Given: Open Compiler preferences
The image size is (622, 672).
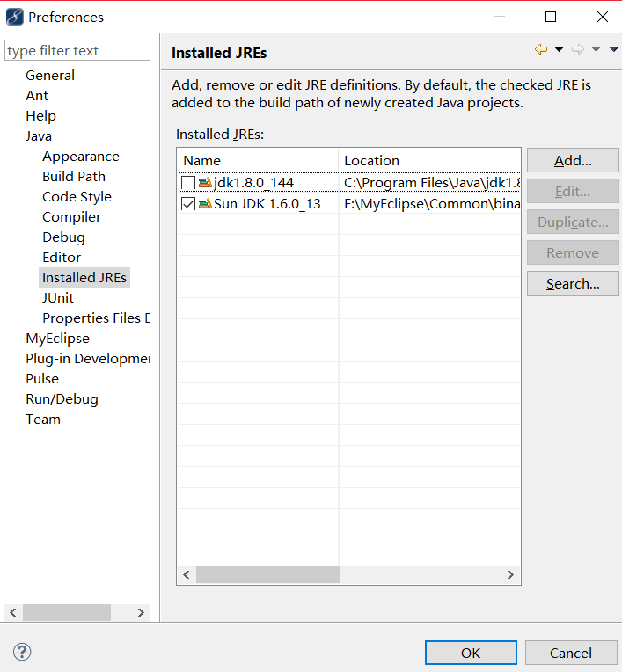Looking at the screenshot, I should pyautogui.click(x=71, y=217).
